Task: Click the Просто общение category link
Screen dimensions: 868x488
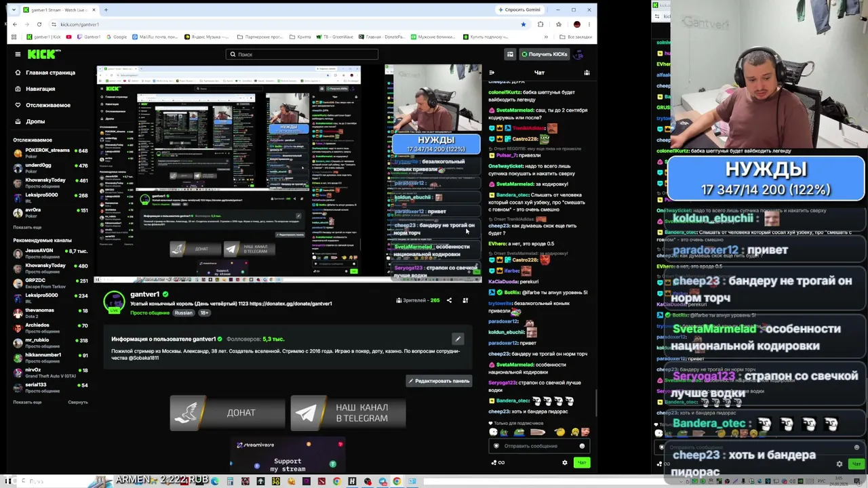Action: [x=150, y=313]
